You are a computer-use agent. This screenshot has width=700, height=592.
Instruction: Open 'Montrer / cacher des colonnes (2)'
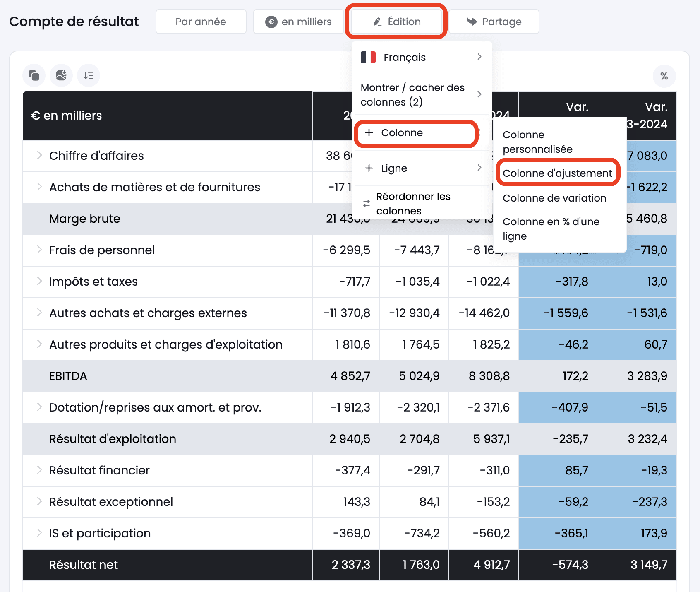[422, 95]
